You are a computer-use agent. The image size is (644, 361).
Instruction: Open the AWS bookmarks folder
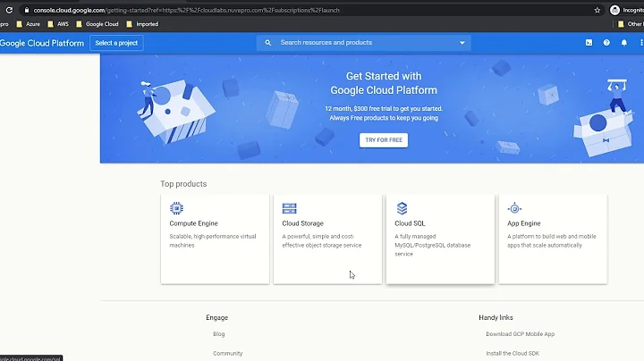click(58, 24)
